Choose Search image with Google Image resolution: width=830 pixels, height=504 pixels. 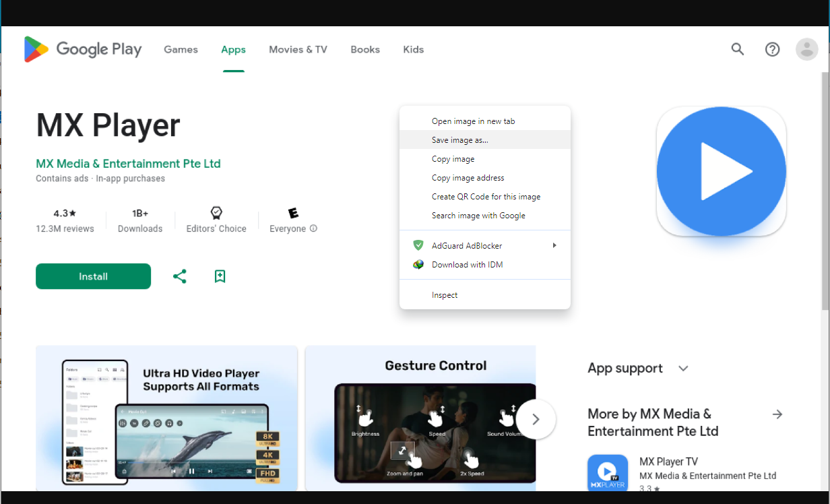coord(485,216)
